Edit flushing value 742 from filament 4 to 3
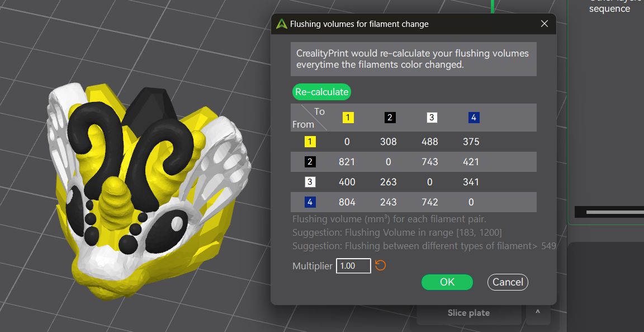The width and height of the screenshot is (644, 332). pyautogui.click(x=429, y=202)
